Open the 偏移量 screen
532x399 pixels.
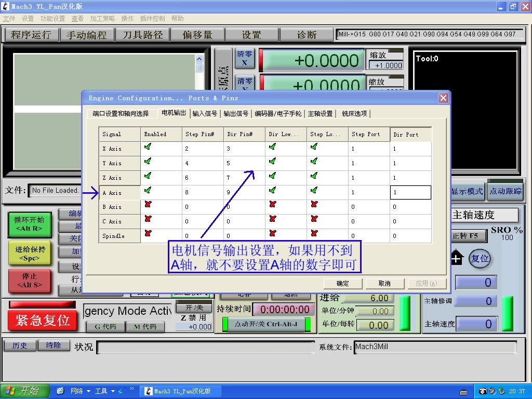click(197, 35)
